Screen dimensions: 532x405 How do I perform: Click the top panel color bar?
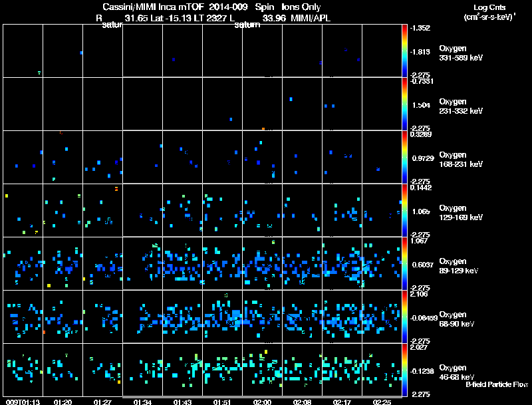(404, 51)
